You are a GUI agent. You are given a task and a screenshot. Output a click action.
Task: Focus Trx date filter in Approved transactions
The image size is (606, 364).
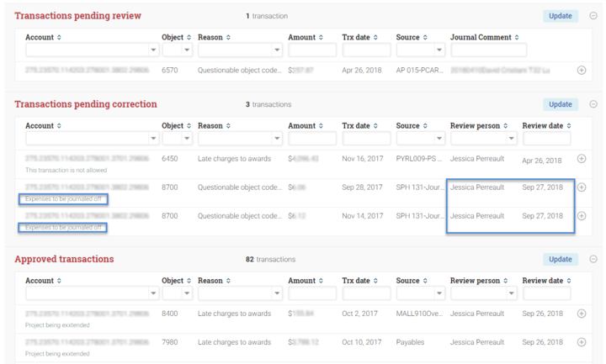click(x=366, y=293)
